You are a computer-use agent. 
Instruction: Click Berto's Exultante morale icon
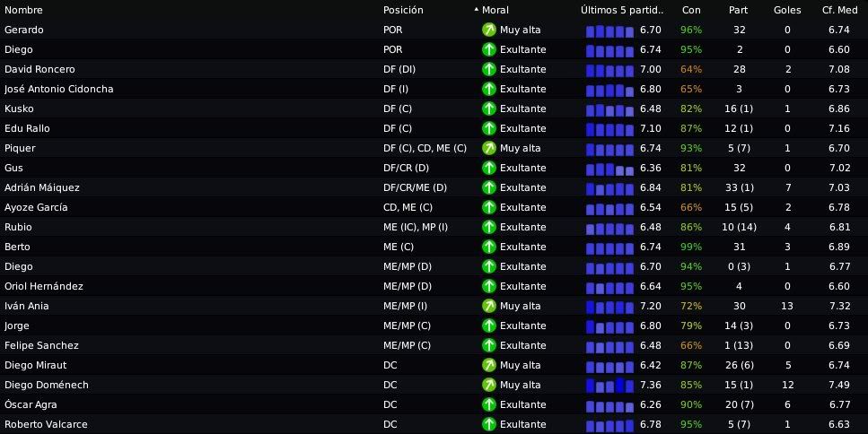coord(489,247)
